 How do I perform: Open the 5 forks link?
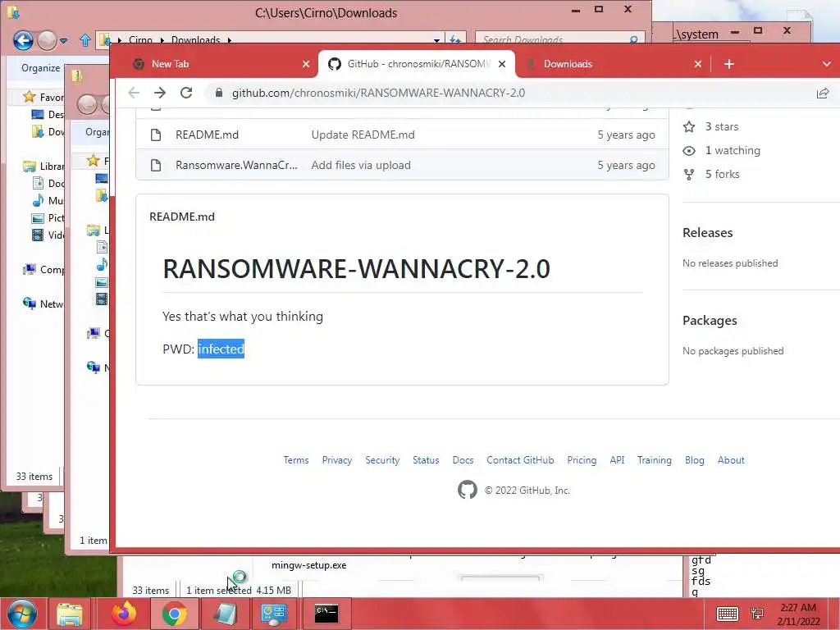(x=722, y=174)
